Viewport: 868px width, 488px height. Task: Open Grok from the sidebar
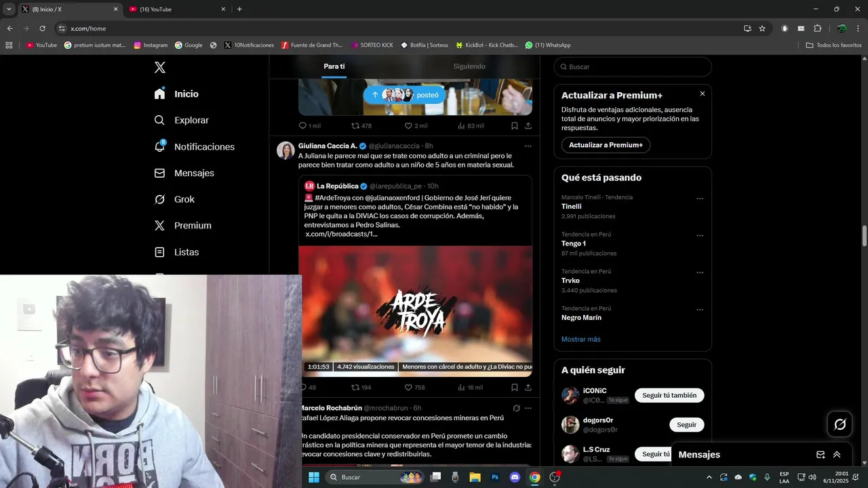tap(174, 199)
